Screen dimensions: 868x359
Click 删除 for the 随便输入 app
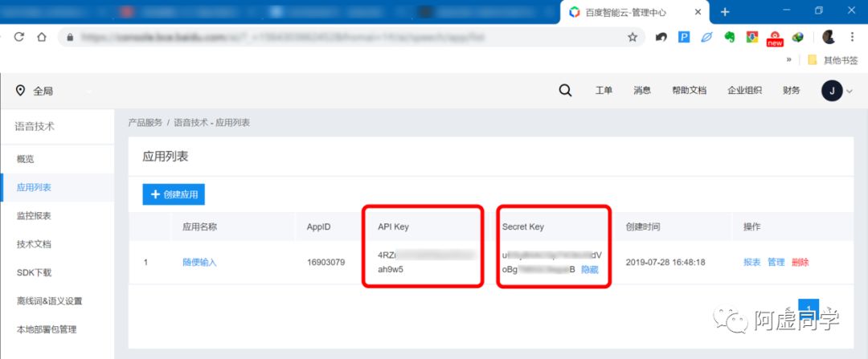tap(800, 262)
